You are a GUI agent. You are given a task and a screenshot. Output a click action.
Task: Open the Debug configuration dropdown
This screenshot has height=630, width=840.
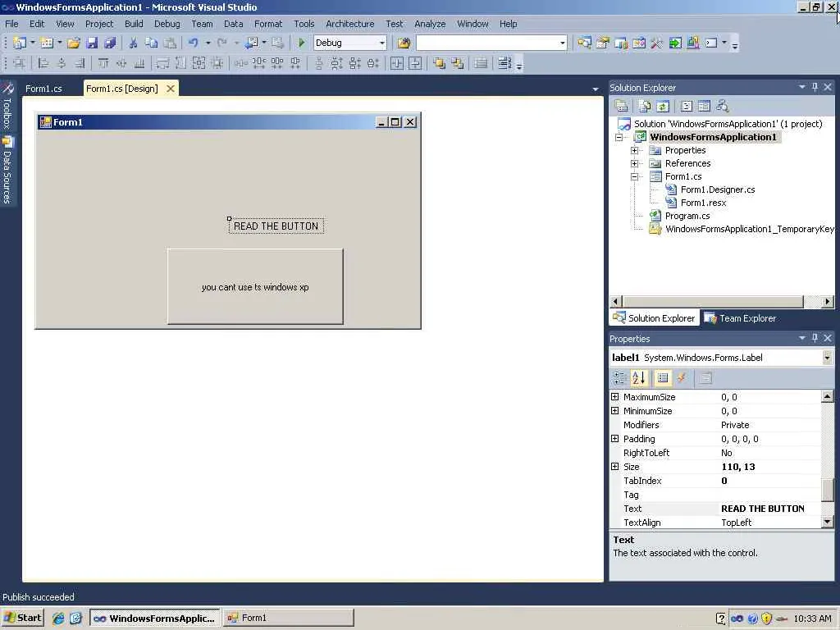coord(382,43)
